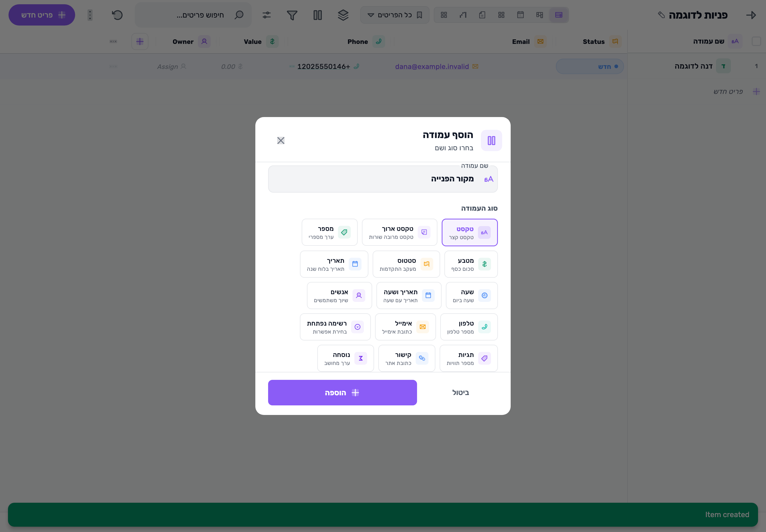Open the כל הפריטים saved views dropdown
Viewport: 766px width, 532px height.
(x=395, y=15)
